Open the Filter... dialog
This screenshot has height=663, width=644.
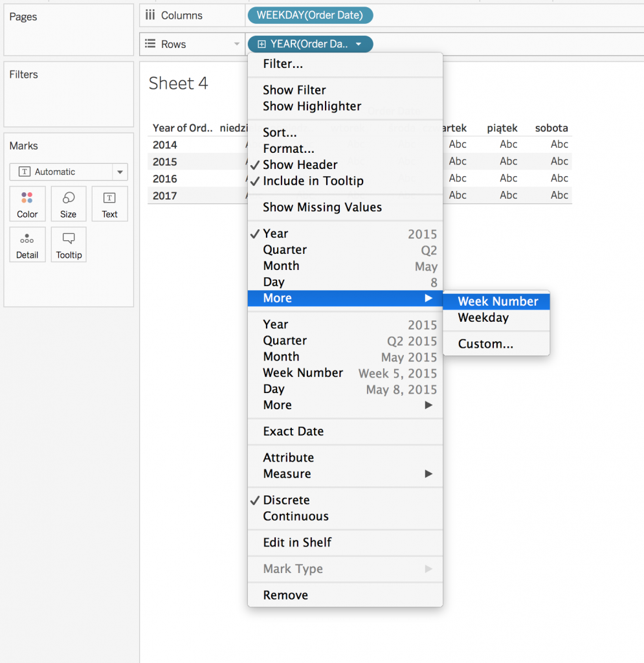283,64
